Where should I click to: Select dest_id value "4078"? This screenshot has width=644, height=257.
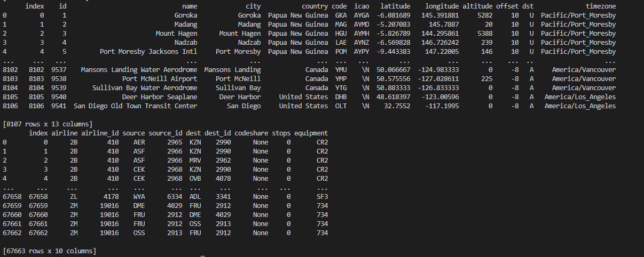(224, 179)
